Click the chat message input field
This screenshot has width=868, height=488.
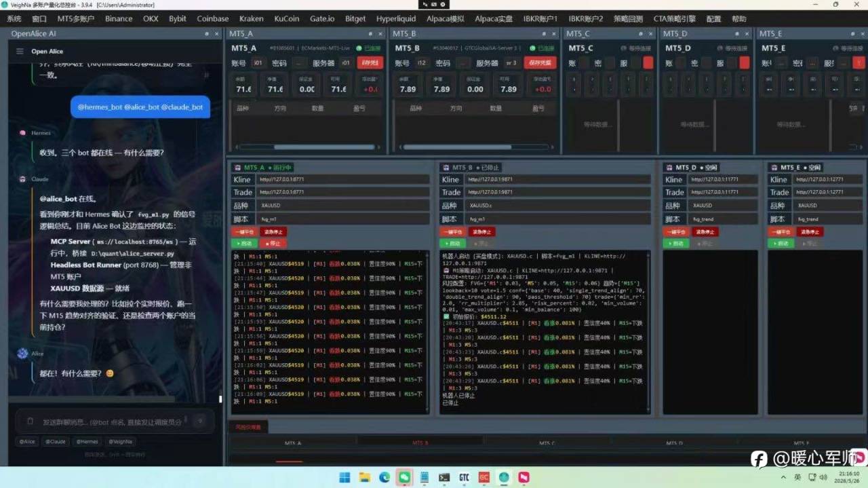point(112,422)
